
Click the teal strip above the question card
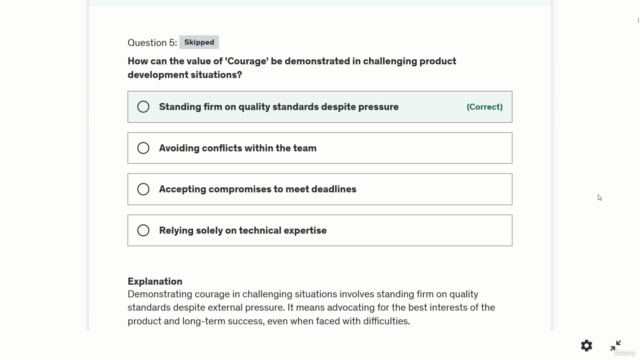(x=320, y=3)
